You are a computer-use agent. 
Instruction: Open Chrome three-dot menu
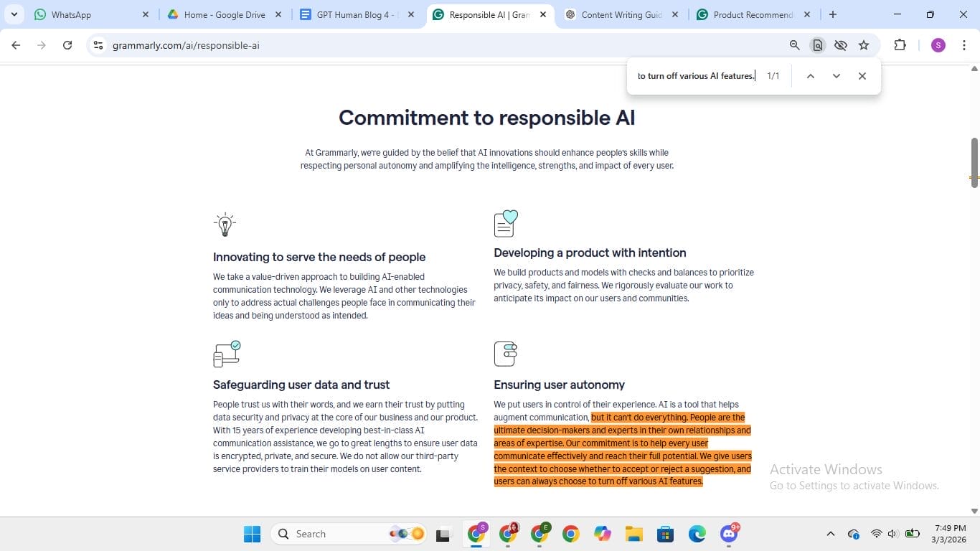click(964, 45)
